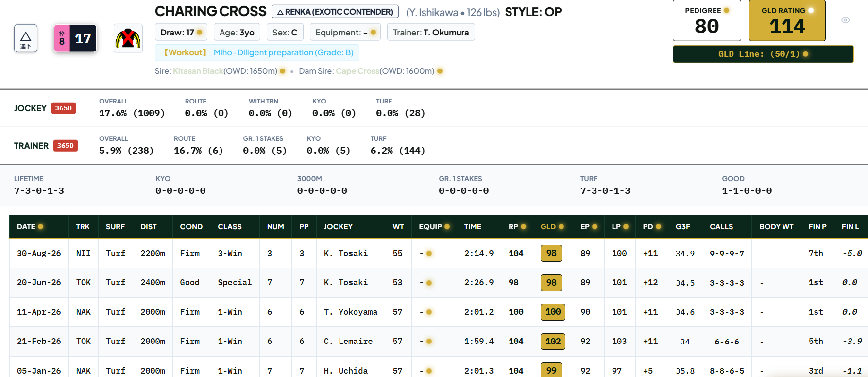Screen dimensions: 868x377
Task: Click the GLD Line (50/1) bar
Action: (x=763, y=54)
